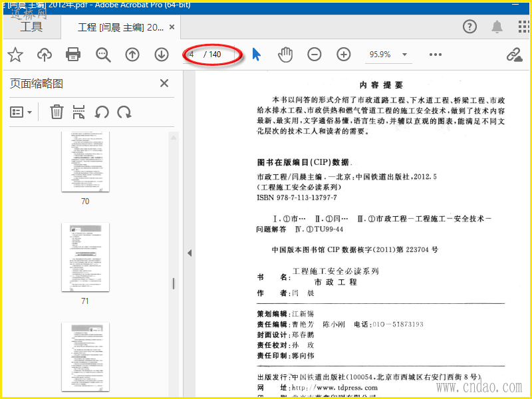Go to the previous page with the up arrow

pos(132,55)
